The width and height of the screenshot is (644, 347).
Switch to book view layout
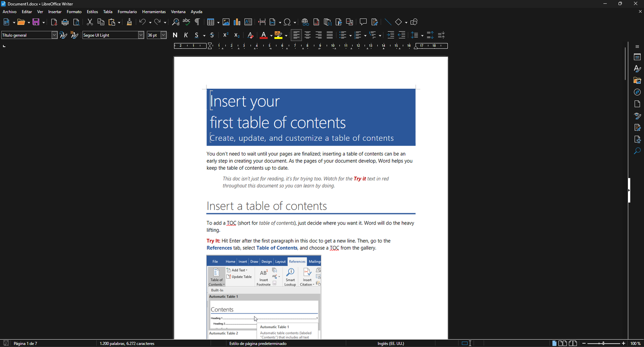point(573,344)
